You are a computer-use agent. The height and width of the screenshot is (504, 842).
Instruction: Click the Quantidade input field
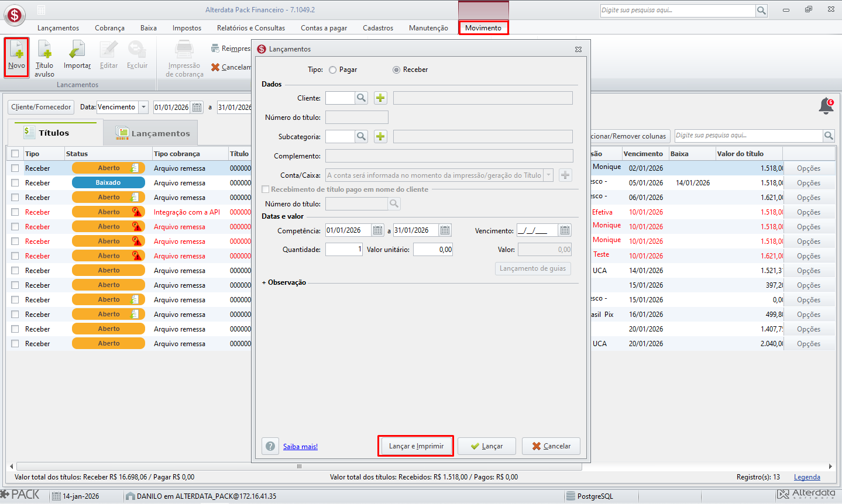[344, 250]
